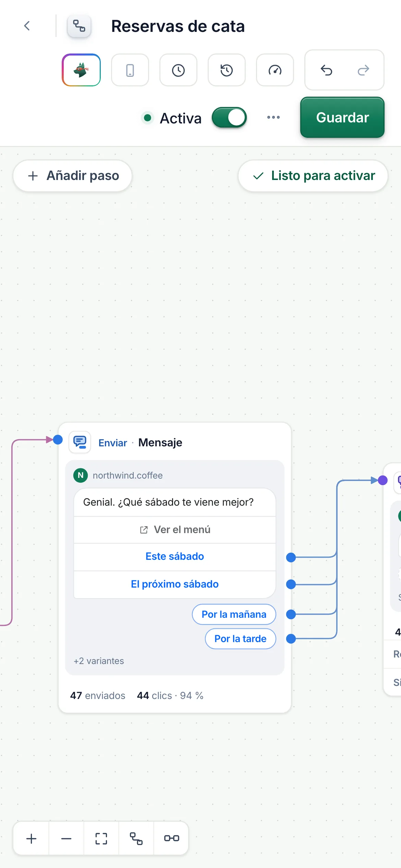Click the Mensaje step input connector dot

pos(58,439)
